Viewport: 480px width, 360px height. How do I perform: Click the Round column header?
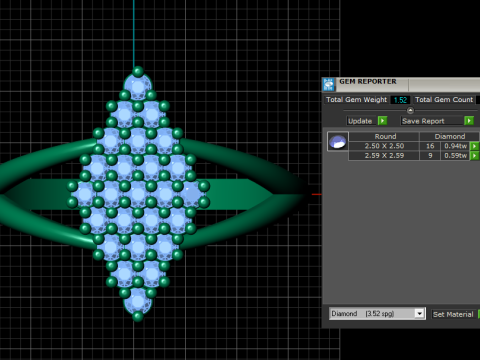click(x=384, y=136)
